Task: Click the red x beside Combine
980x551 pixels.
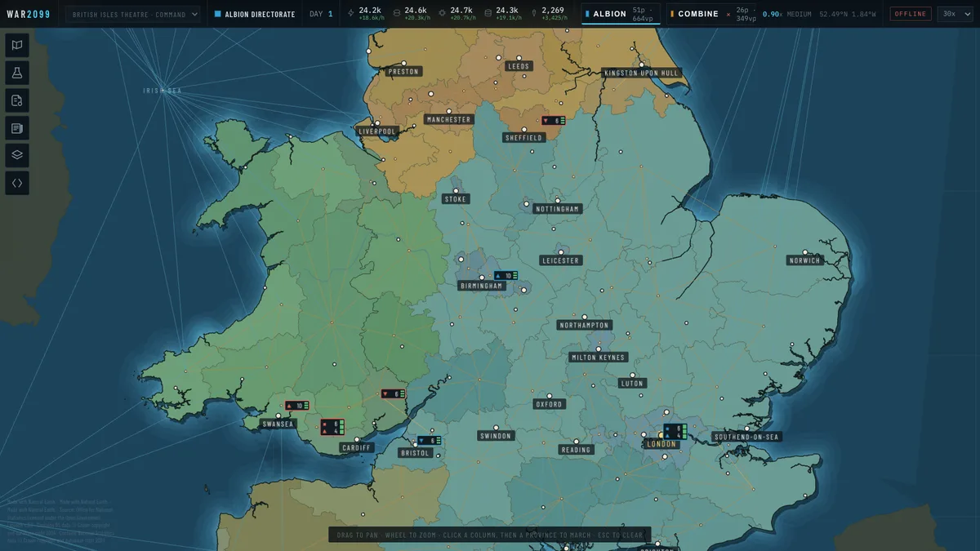Action: click(x=728, y=14)
